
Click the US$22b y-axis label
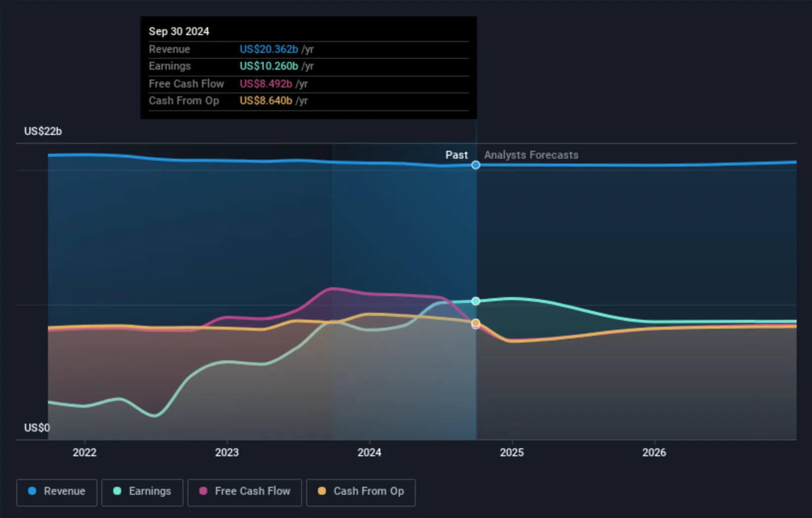43,131
